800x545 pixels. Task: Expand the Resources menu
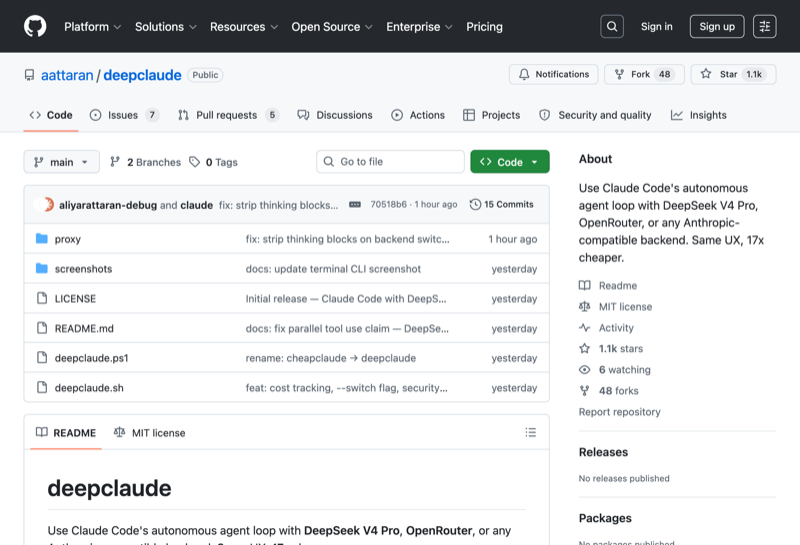tap(244, 27)
